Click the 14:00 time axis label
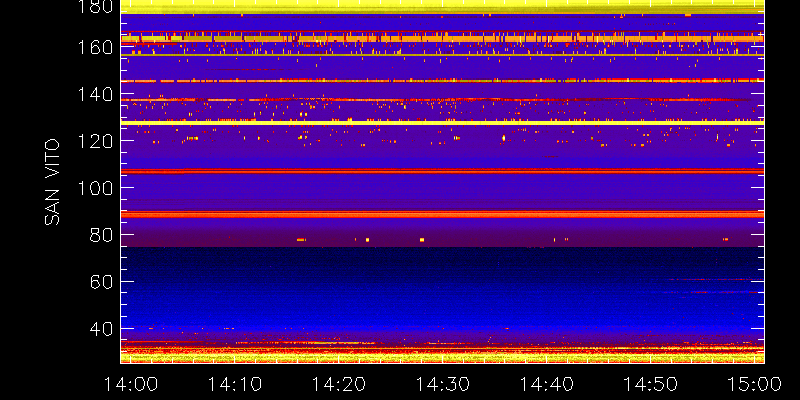This screenshot has height=400, width=800. click(x=131, y=384)
